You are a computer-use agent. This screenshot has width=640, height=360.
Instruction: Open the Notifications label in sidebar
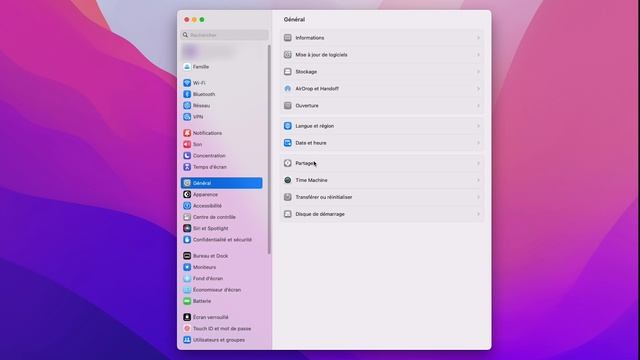point(207,133)
